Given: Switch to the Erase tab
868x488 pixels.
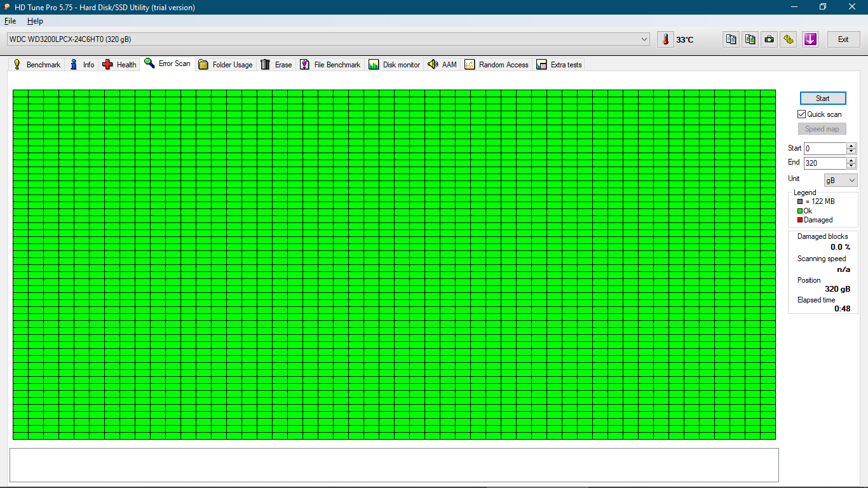Looking at the screenshot, I should coord(276,64).
